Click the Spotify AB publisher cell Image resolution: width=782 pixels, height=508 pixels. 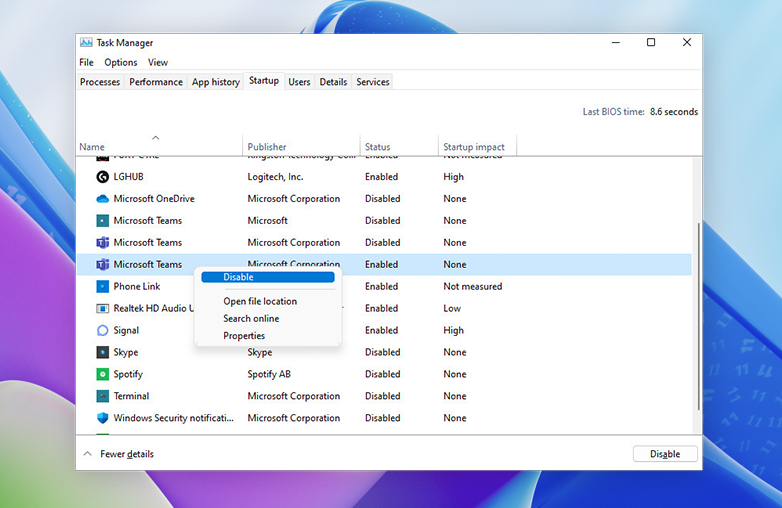pos(269,374)
